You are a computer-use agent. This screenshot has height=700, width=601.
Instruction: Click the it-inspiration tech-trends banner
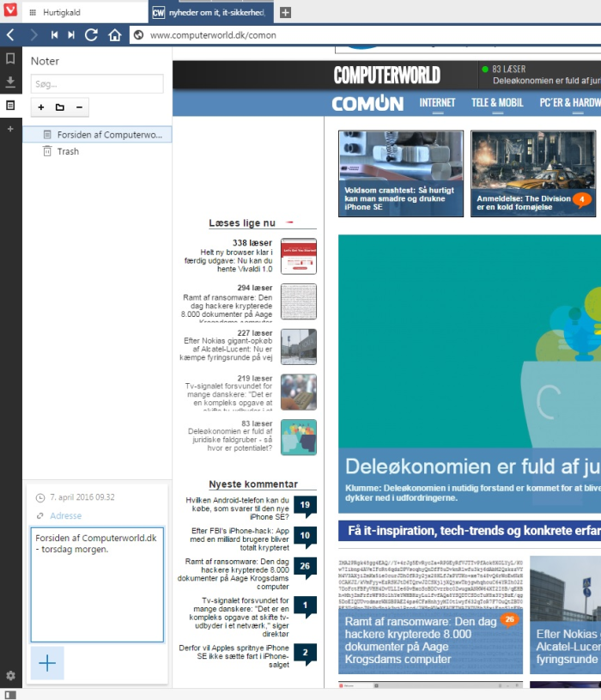coord(470,531)
